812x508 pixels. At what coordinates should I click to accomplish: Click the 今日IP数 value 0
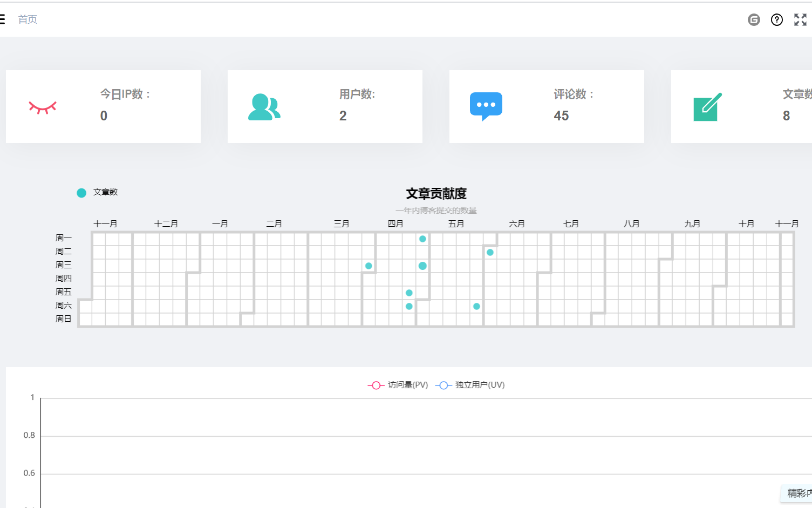(x=104, y=116)
